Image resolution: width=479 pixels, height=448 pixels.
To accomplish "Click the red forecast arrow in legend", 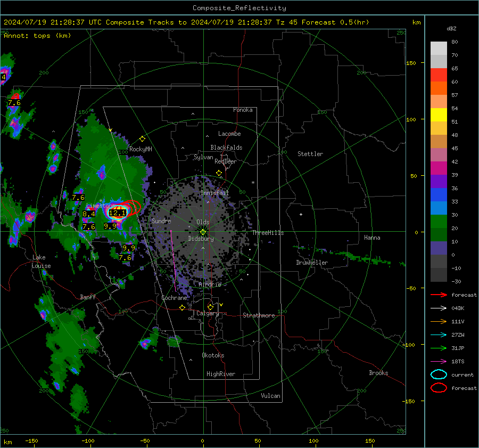I will pos(439,295).
